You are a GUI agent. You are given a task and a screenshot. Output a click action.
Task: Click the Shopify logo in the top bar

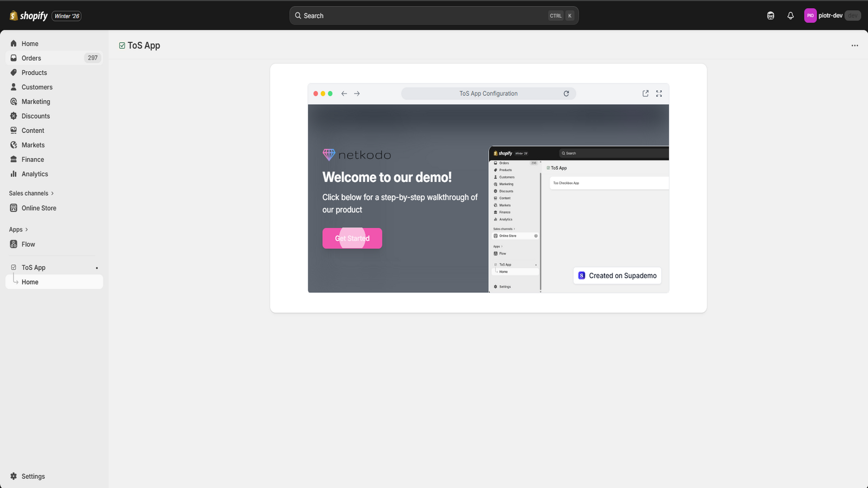pyautogui.click(x=29, y=16)
